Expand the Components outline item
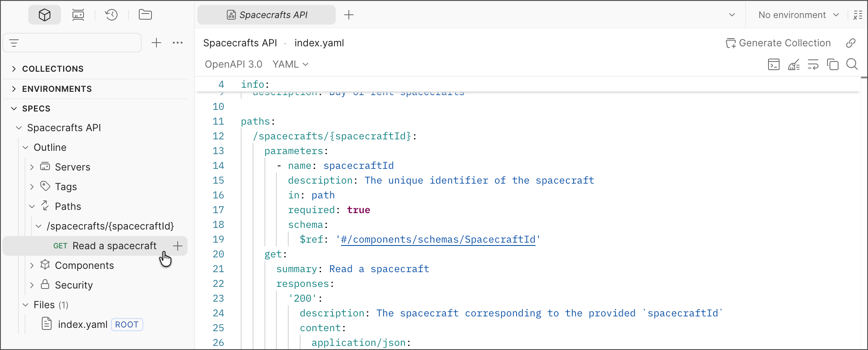The height and width of the screenshot is (350, 868). (32, 266)
